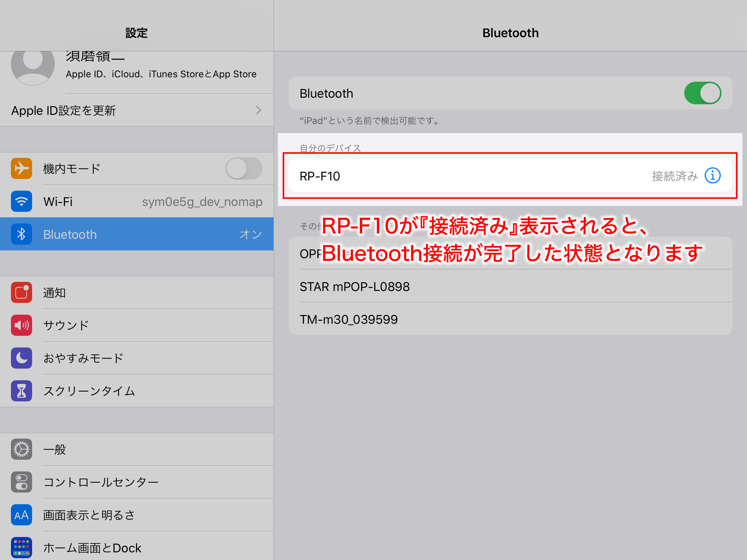Tap the Home Screen & Dock grid icon
The width and height of the screenshot is (747, 560).
22,548
